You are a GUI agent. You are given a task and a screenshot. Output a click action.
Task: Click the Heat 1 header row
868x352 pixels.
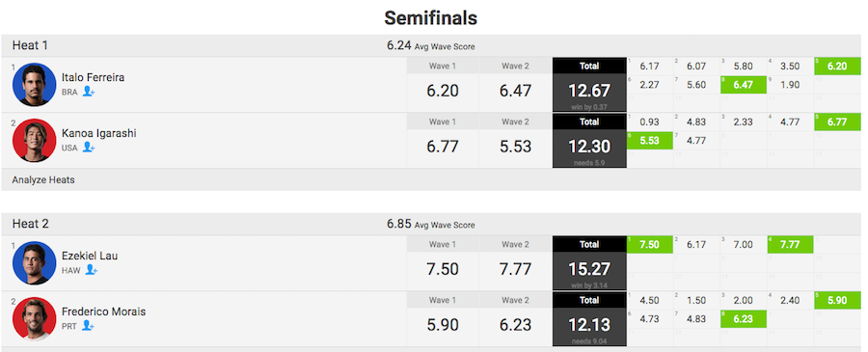431,45
